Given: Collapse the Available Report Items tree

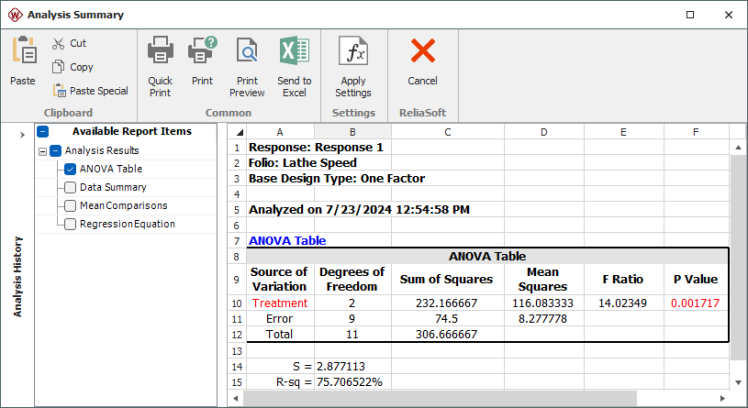Looking at the screenshot, I should point(42,132).
